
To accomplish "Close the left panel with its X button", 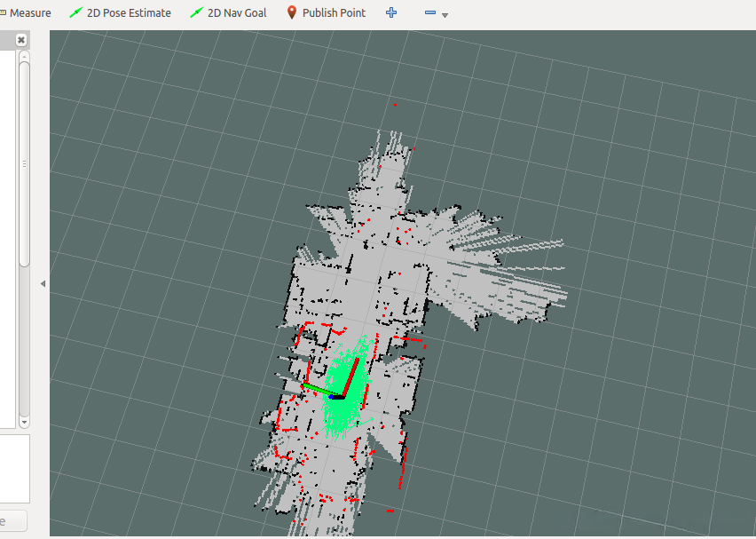I will [21, 40].
